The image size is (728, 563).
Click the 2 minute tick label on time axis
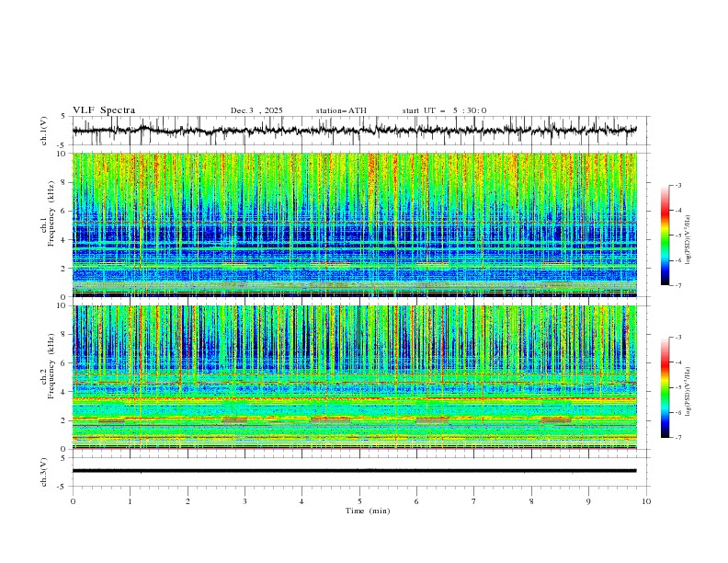point(188,500)
